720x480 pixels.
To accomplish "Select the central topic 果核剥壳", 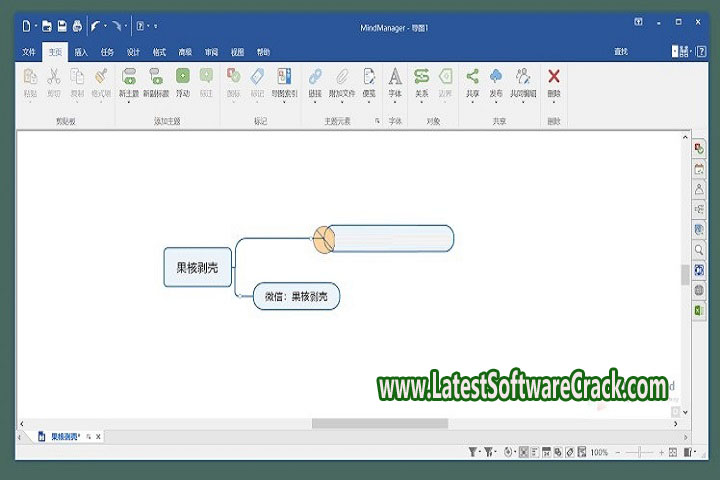I will click(x=197, y=267).
